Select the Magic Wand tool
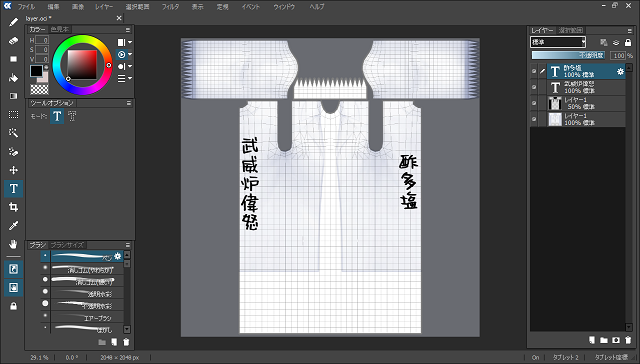Screen dimensions: 640x364 click(x=13, y=133)
